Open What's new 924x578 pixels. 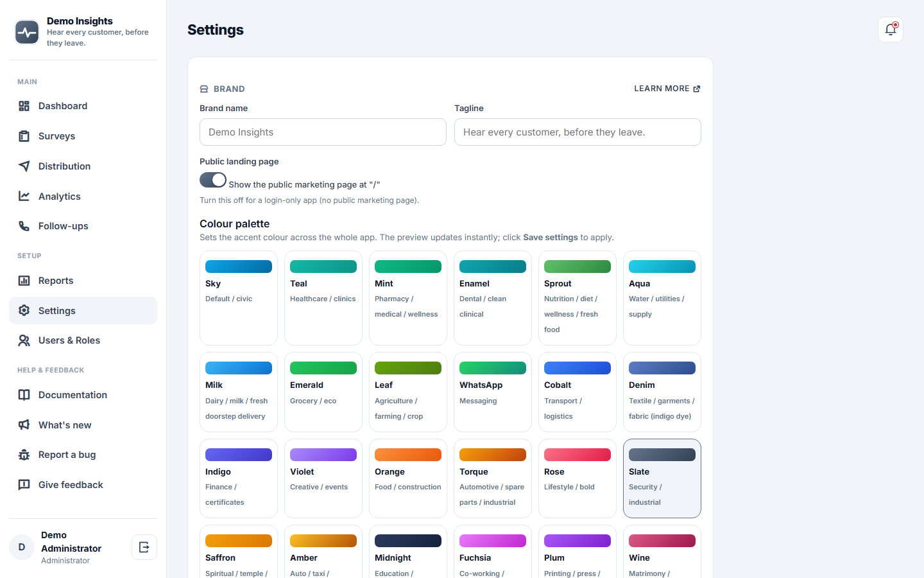(x=83, y=425)
